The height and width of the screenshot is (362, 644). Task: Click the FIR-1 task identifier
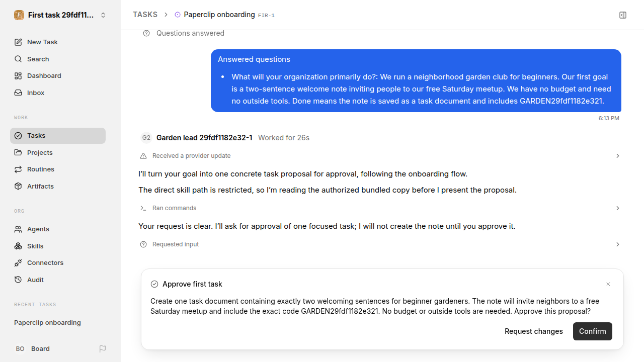click(x=266, y=16)
